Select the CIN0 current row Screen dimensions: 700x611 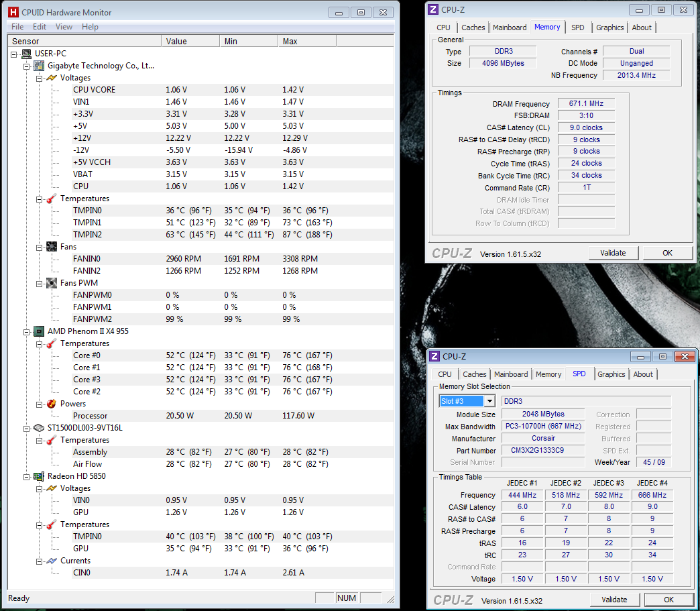233,572
